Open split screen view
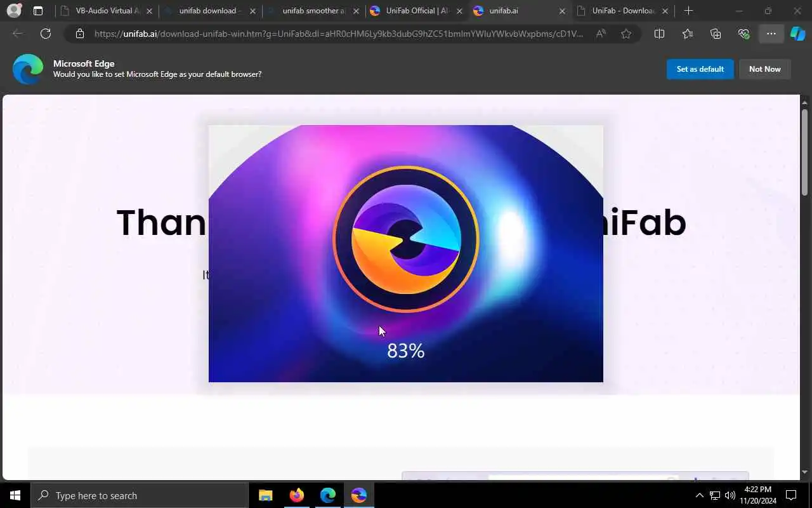812x508 pixels. click(659, 34)
